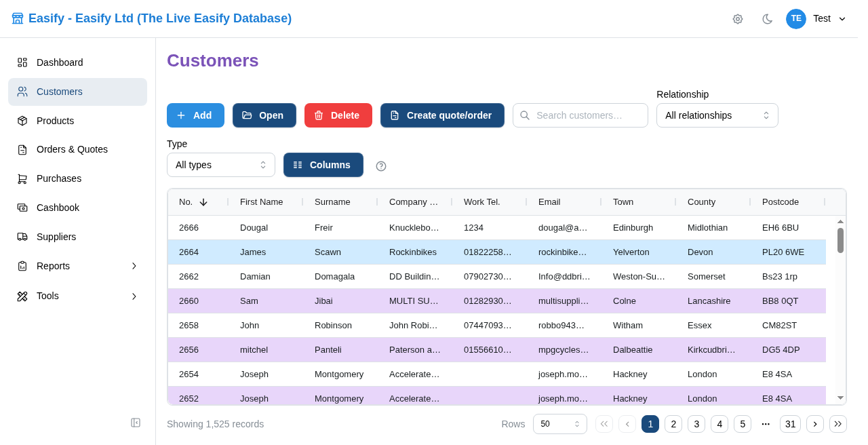Jump to page 31

790,424
